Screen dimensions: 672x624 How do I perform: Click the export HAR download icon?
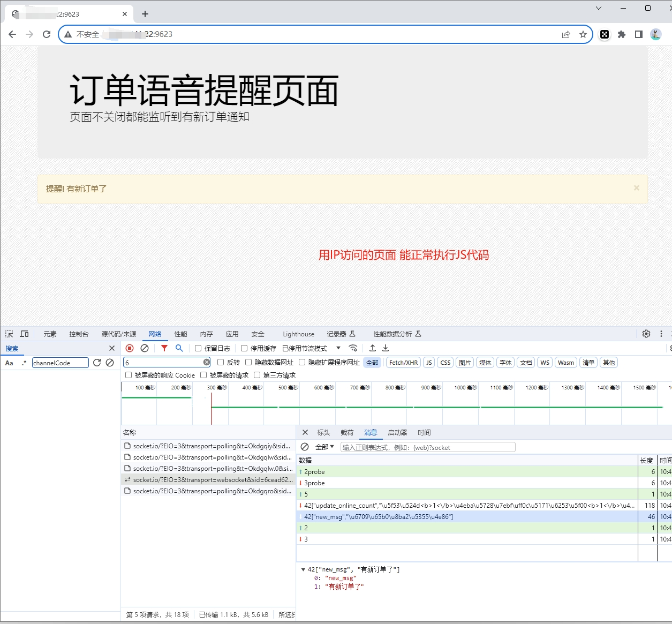point(386,348)
